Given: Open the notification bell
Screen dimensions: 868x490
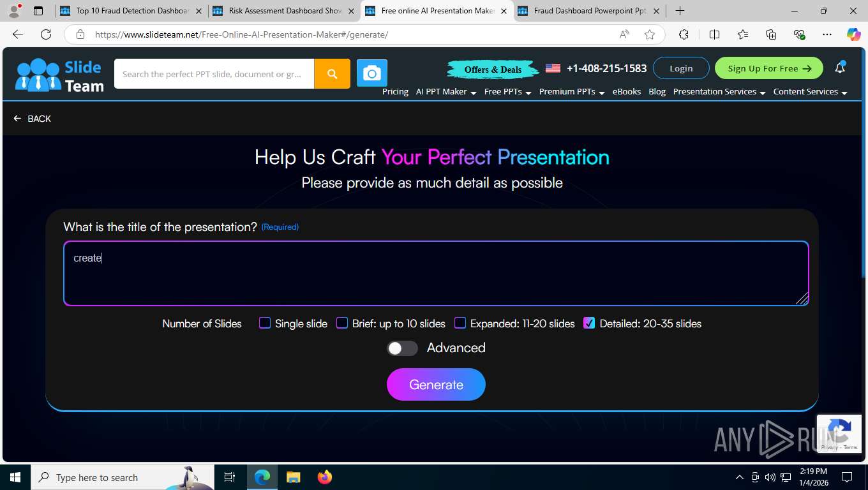Looking at the screenshot, I should (840, 68).
